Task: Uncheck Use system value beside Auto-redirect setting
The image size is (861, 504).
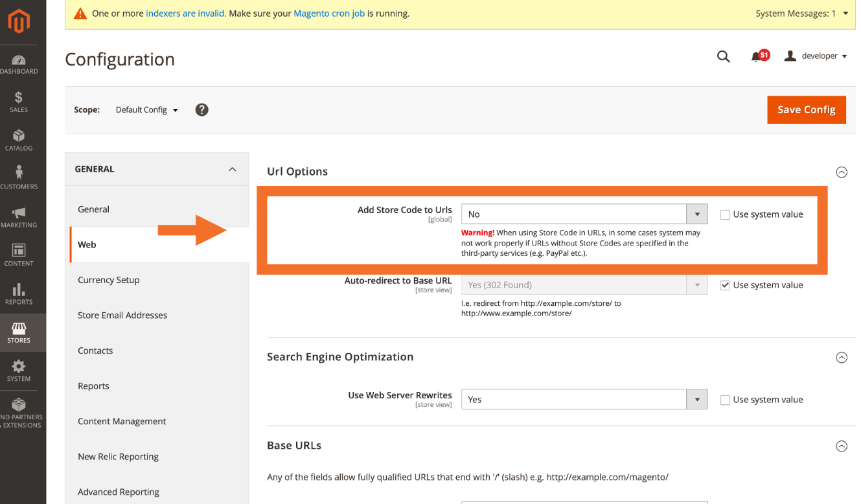Action: [725, 284]
